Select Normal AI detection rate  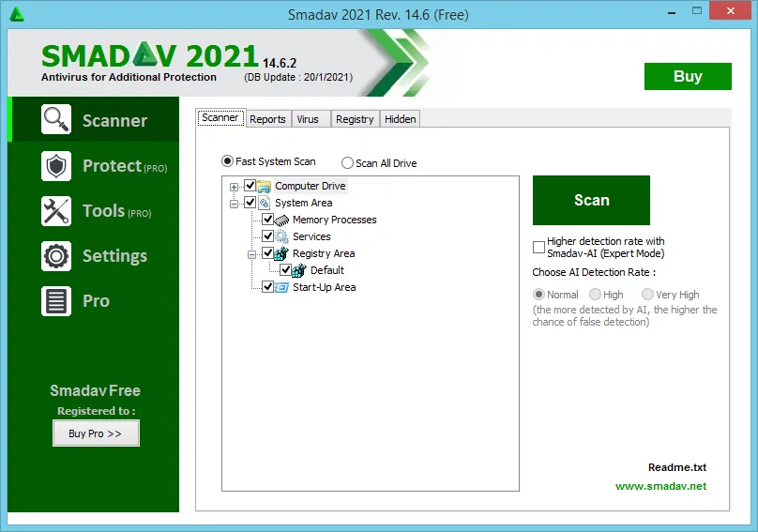(538, 294)
